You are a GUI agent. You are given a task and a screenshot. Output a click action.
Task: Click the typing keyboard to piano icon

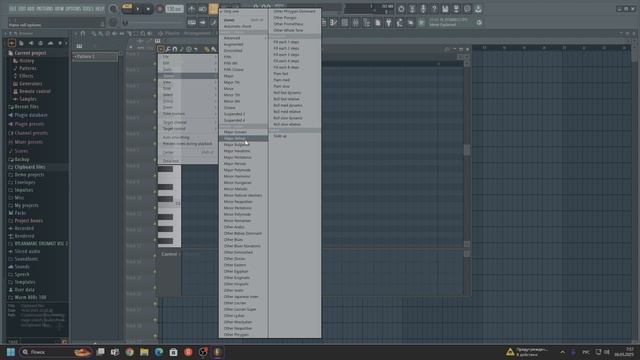(191, 22)
